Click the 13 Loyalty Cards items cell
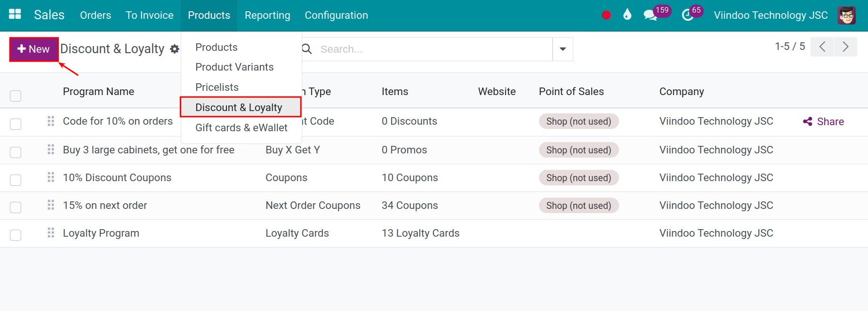 [x=420, y=233]
